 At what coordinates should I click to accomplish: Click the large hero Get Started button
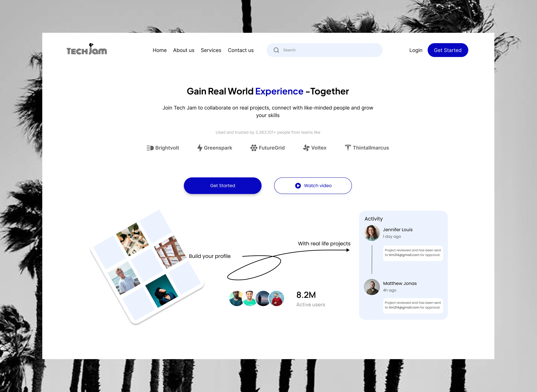[x=223, y=186]
